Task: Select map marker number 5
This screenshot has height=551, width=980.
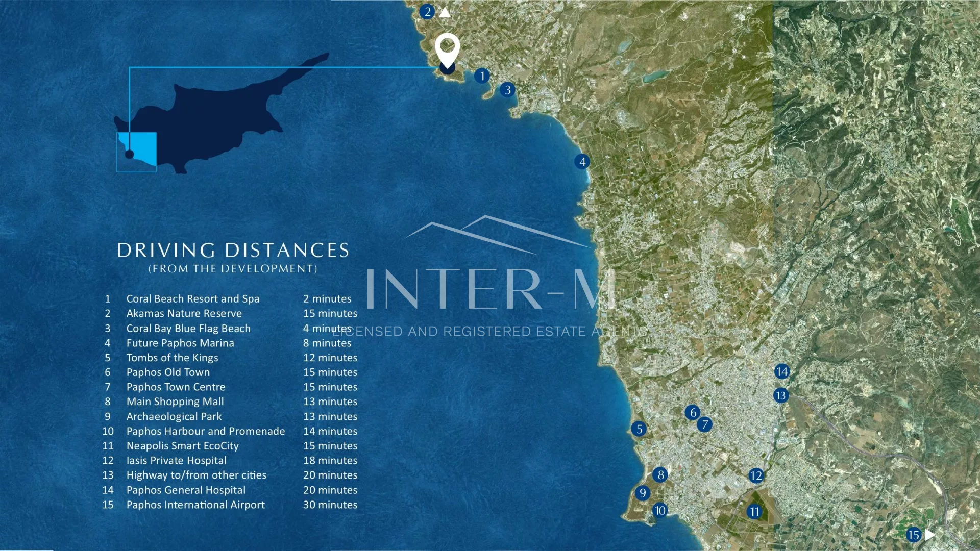Action: pos(639,429)
